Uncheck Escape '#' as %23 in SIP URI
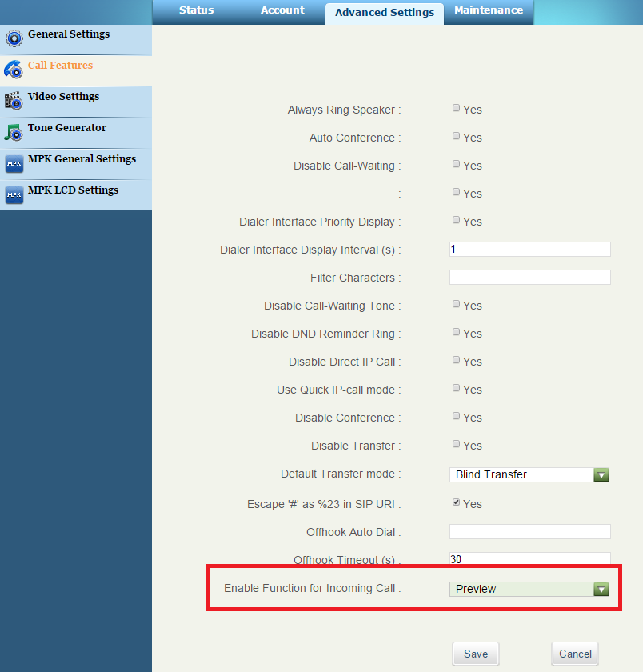Image resolution: width=643 pixels, height=672 pixels. 456,502
